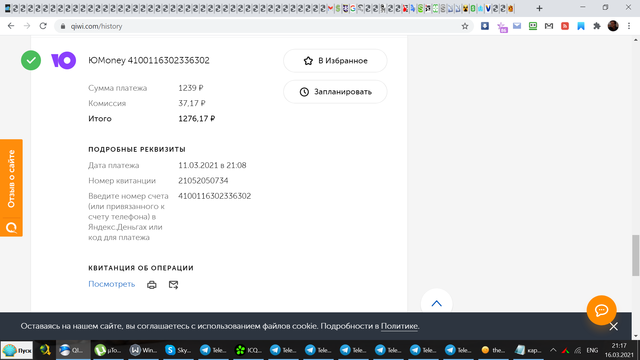Select commission value 37,17 ₽
Viewport: 640px width, 360px height.
click(192, 103)
